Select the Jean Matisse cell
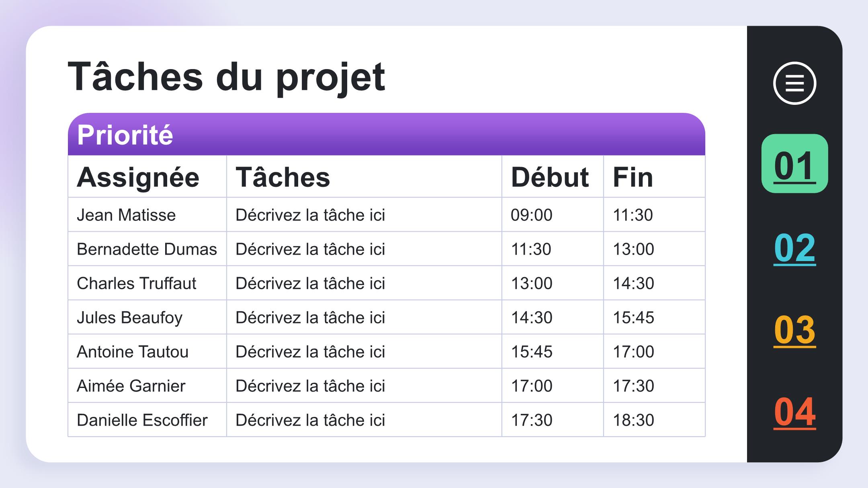 (x=147, y=214)
